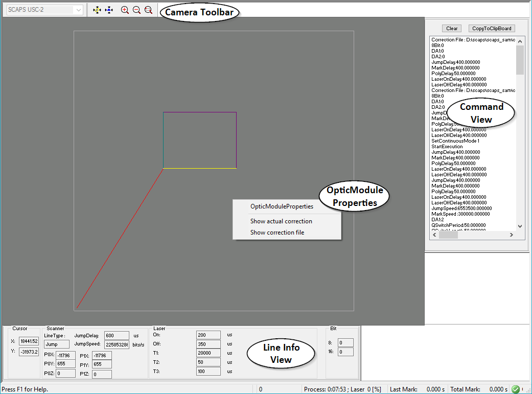Viewport: 532px width, 394px height.
Task: Click the Command View scroll-right arrow
Action: point(512,235)
